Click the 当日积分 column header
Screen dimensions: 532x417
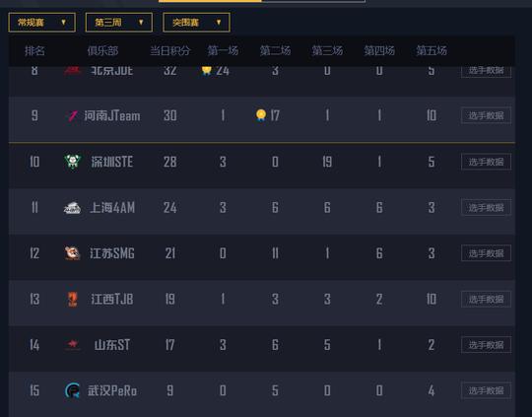click(x=170, y=51)
